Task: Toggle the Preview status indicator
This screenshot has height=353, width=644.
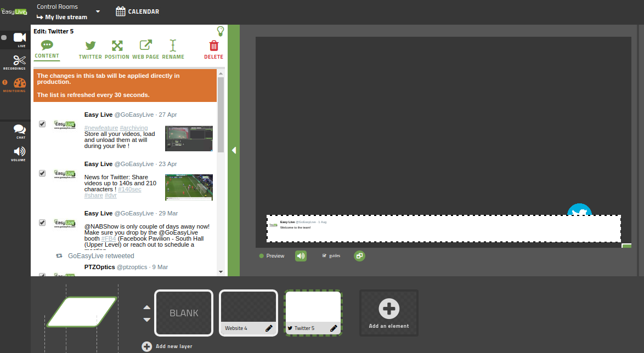Action: 262,256
